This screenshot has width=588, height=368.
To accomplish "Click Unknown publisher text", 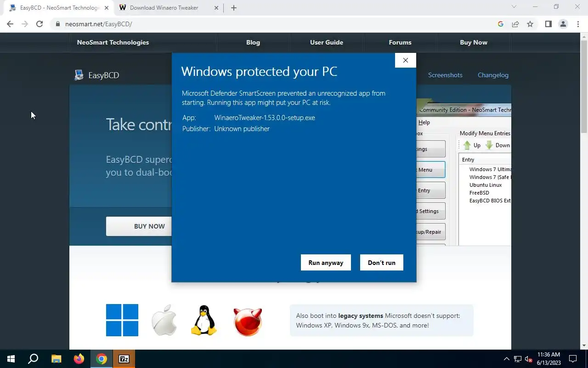I will 242,129.
